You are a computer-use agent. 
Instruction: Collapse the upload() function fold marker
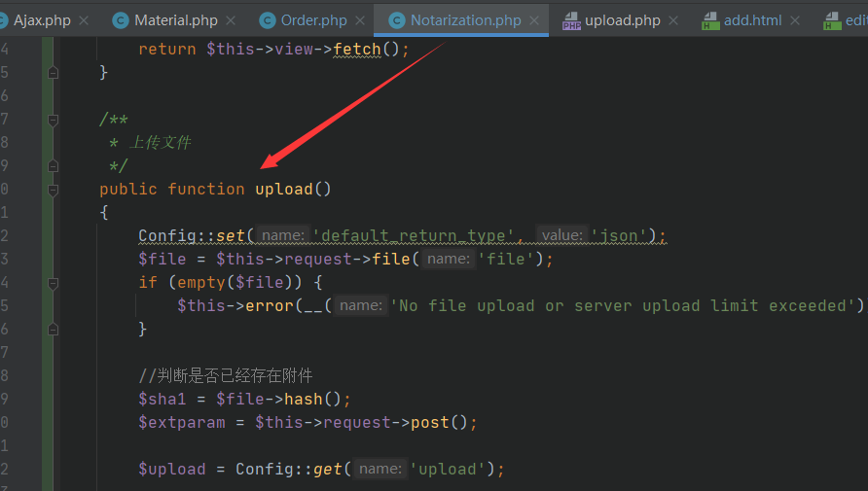coord(54,191)
